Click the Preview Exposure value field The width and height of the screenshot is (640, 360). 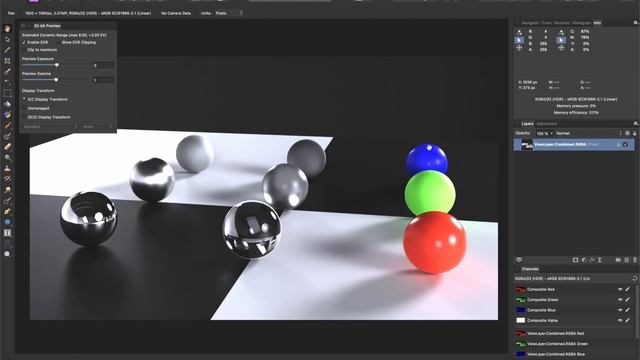point(103,65)
